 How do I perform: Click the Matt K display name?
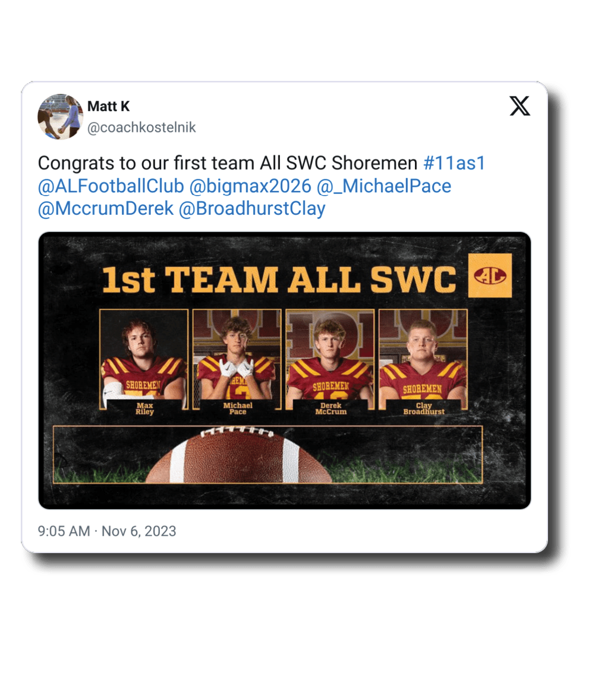[x=108, y=106]
